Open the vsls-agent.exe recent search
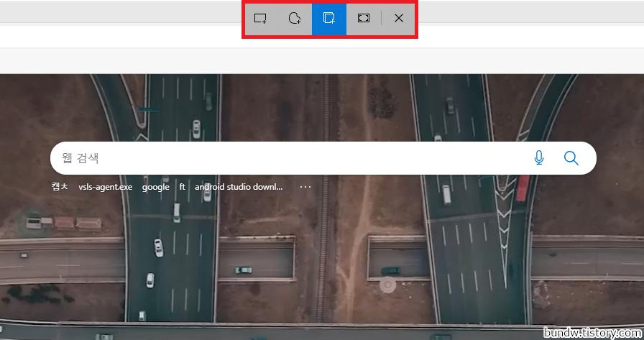 tap(106, 187)
